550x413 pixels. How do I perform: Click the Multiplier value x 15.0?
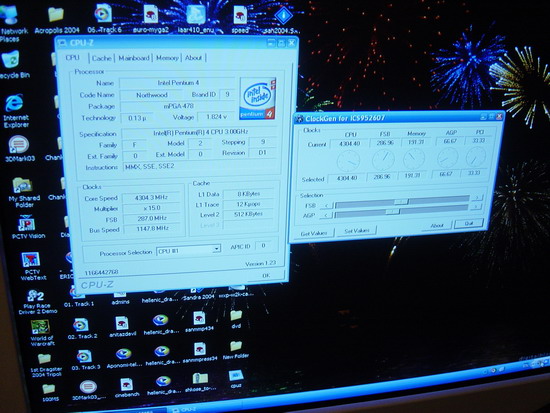click(x=151, y=208)
